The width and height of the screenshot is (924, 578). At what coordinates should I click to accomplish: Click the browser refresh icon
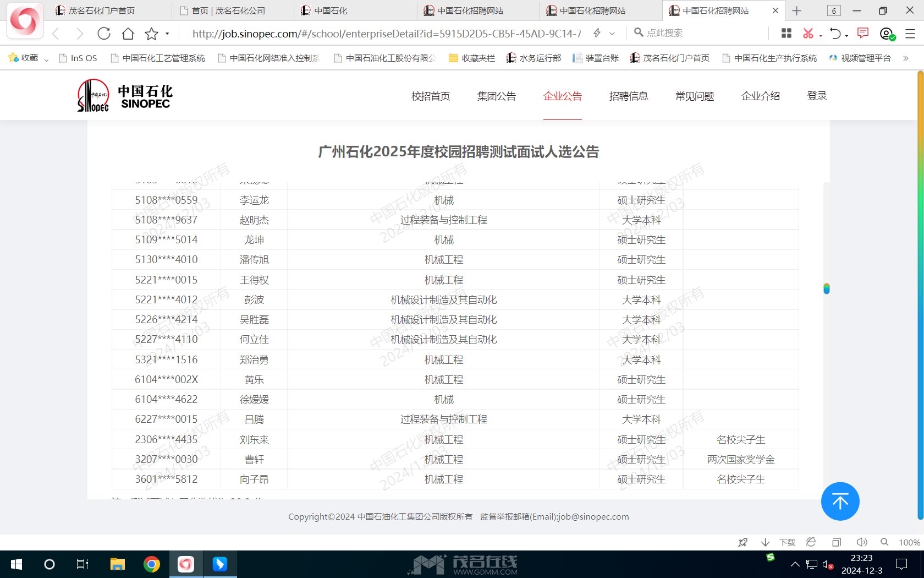pyautogui.click(x=104, y=34)
